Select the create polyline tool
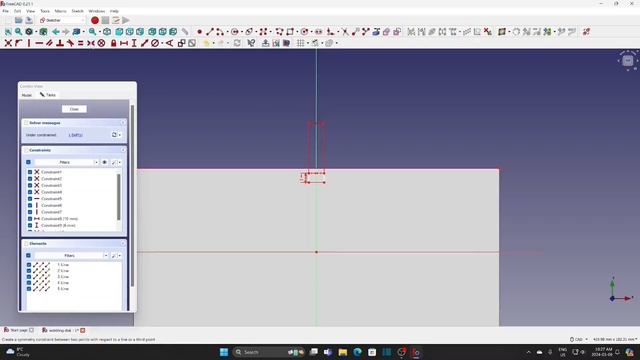640x360 pixels. pyautogui.click(x=279, y=31)
